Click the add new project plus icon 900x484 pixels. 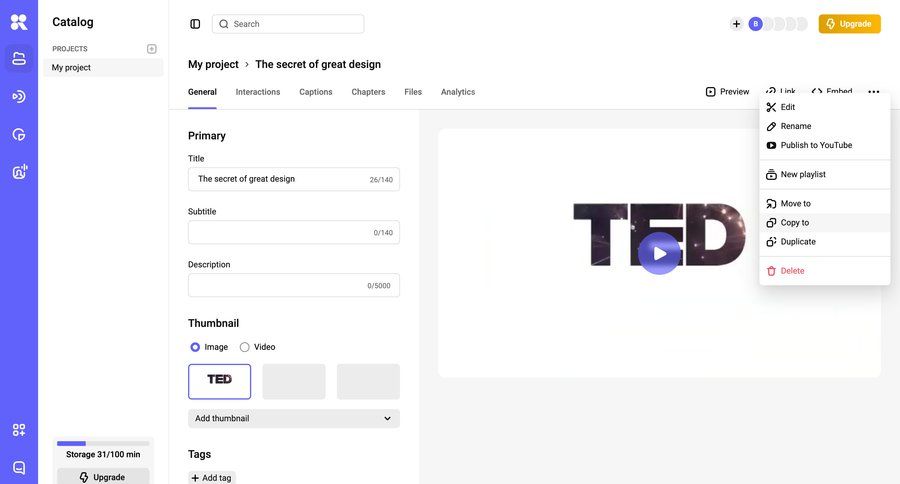(x=152, y=49)
